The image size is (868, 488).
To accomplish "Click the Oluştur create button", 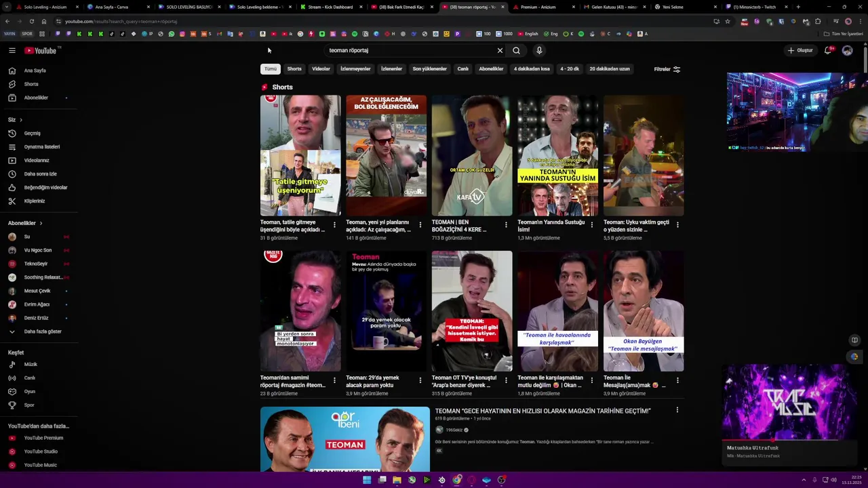I will [x=800, y=50].
